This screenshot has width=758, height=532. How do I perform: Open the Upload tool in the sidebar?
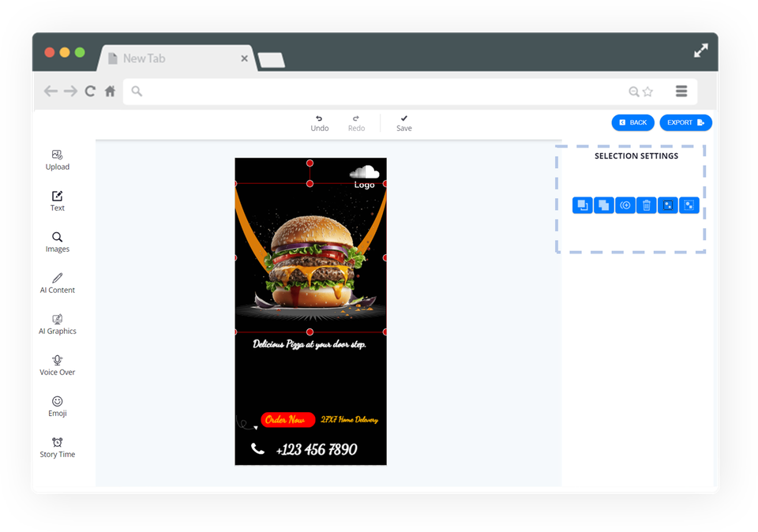pyautogui.click(x=57, y=160)
